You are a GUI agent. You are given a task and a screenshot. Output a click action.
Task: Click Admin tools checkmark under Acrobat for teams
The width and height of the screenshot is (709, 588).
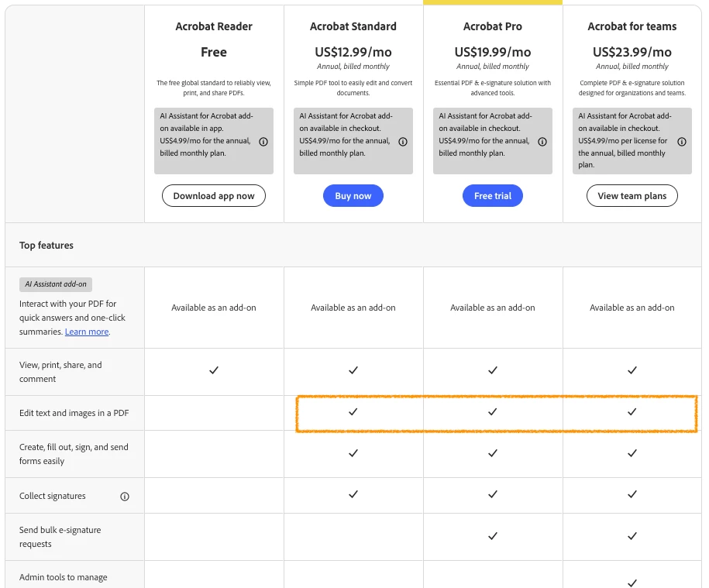[x=632, y=583]
